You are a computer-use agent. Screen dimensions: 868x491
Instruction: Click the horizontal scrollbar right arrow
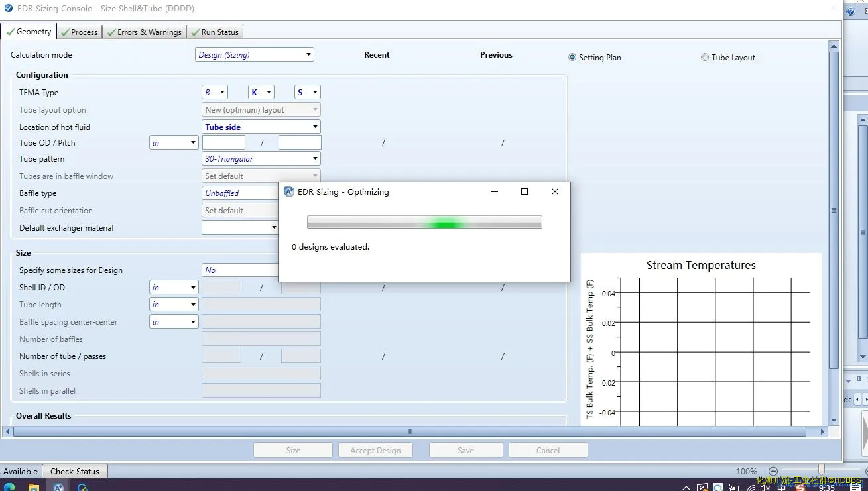pyautogui.click(x=823, y=431)
